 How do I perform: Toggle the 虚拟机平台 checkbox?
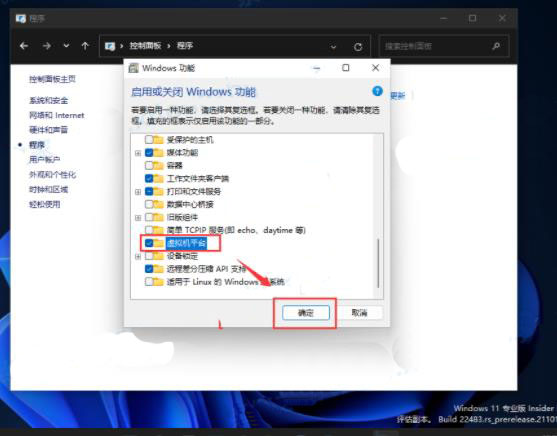pyautogui.click(x=149, y=243)
